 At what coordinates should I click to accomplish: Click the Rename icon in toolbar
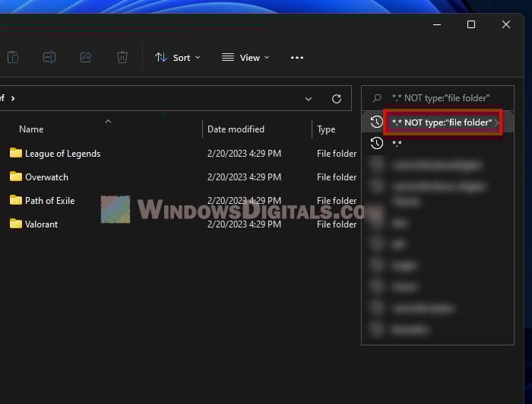tap(49, 57)
